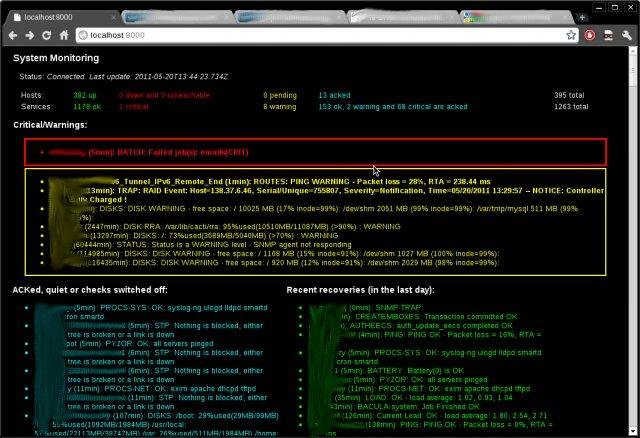Open the extension icon beside the wrench
640x438 pixels.
pyautogui.click(x=608, y=35)
